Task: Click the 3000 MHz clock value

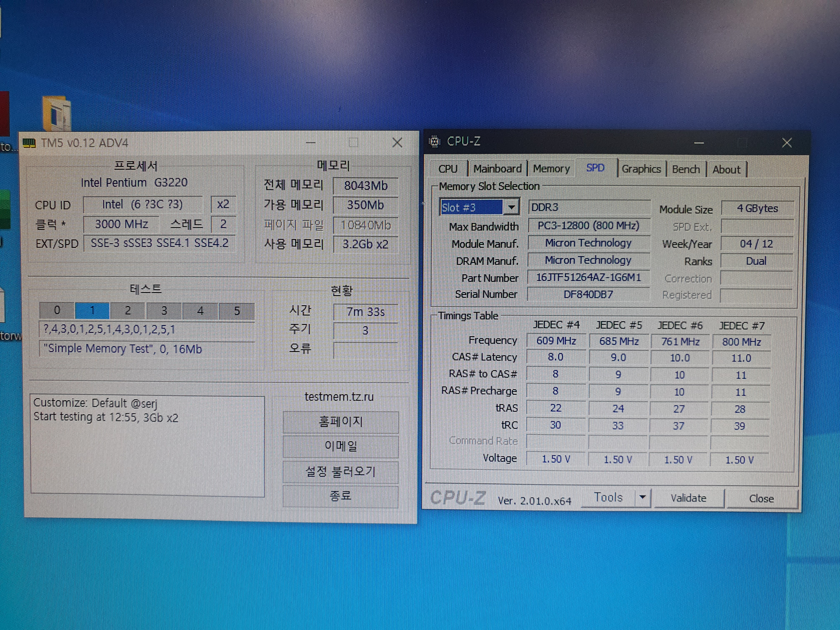Action: pos(121,224)
